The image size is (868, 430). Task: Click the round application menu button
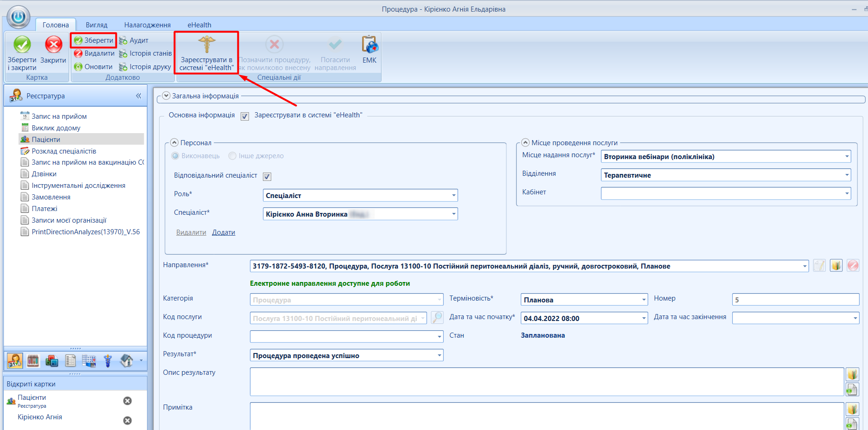click(19, 17)
